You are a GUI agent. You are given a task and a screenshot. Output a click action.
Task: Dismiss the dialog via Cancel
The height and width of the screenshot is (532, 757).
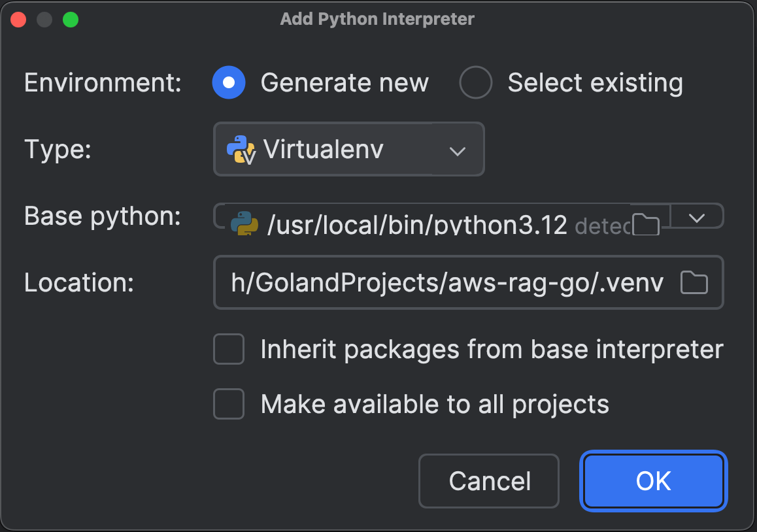click(488, 481)
